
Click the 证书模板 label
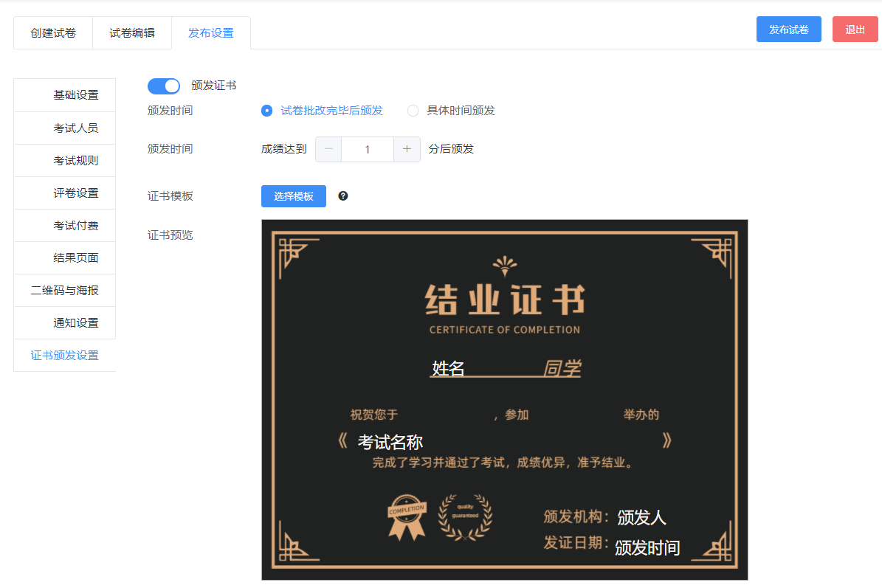[170, 196]
